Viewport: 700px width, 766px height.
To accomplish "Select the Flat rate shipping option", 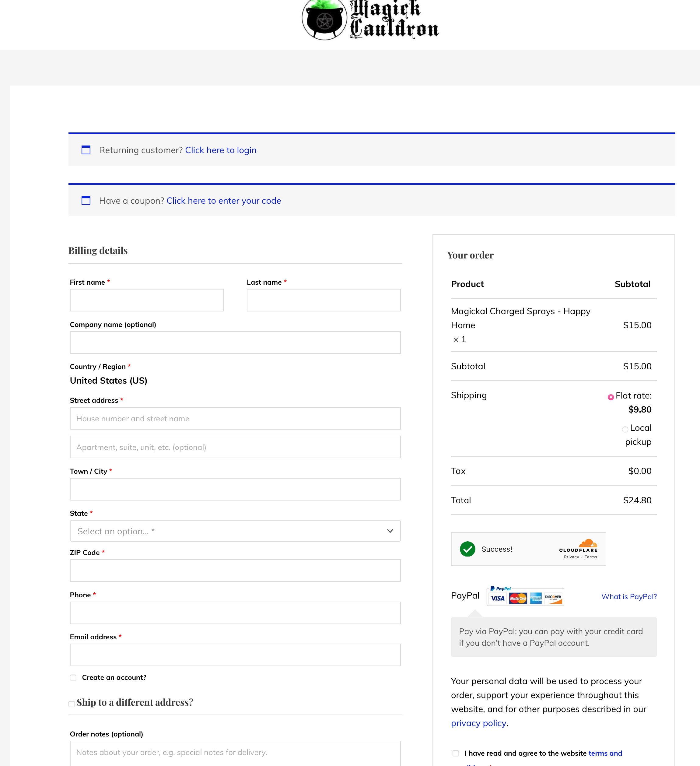I will click(610, 397).
